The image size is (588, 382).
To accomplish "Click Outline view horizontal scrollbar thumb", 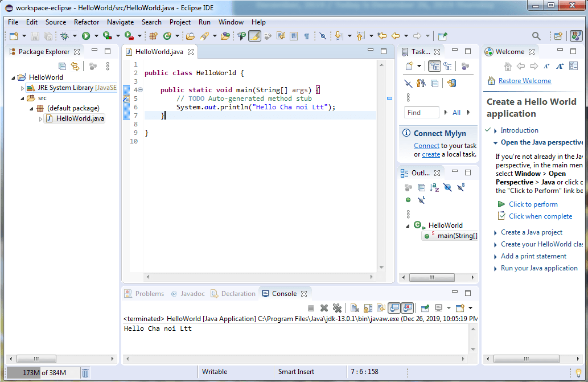I will point(432,277).
